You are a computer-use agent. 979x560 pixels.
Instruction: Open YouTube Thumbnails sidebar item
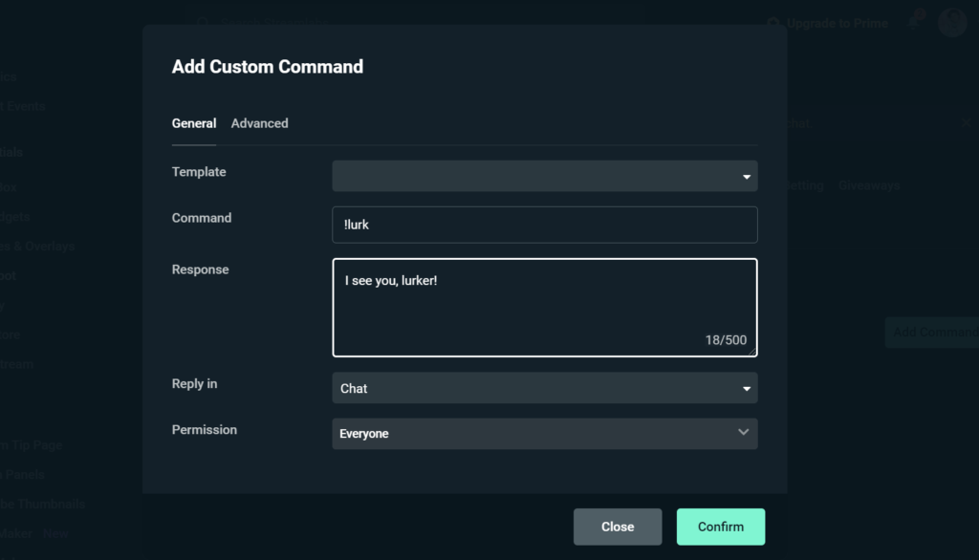coord(42,504)
